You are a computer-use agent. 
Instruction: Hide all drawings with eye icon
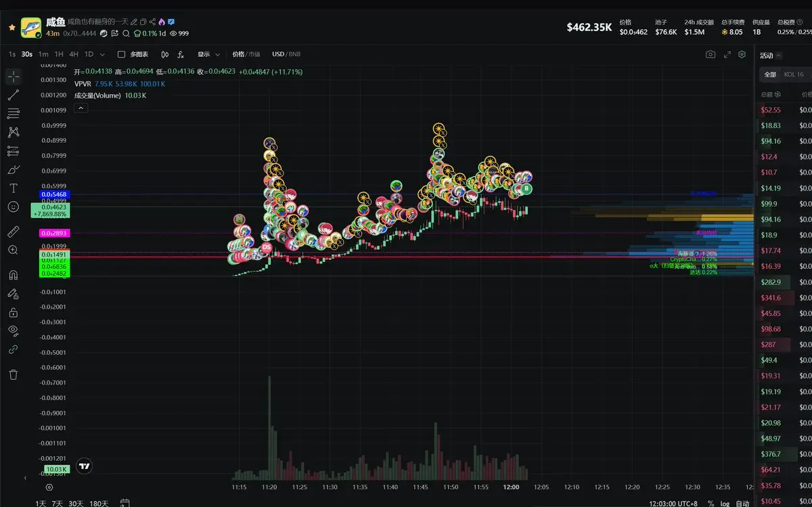[x=14, y=330]
